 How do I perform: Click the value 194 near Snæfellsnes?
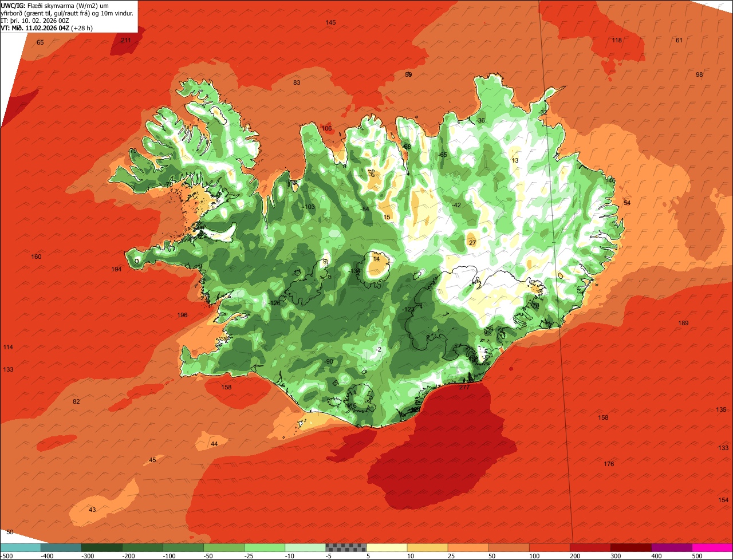[x=117, y=269]
